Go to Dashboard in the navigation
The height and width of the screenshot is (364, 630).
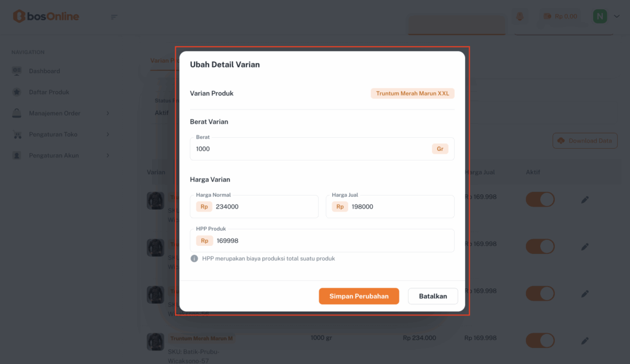[x=44, y=71]
